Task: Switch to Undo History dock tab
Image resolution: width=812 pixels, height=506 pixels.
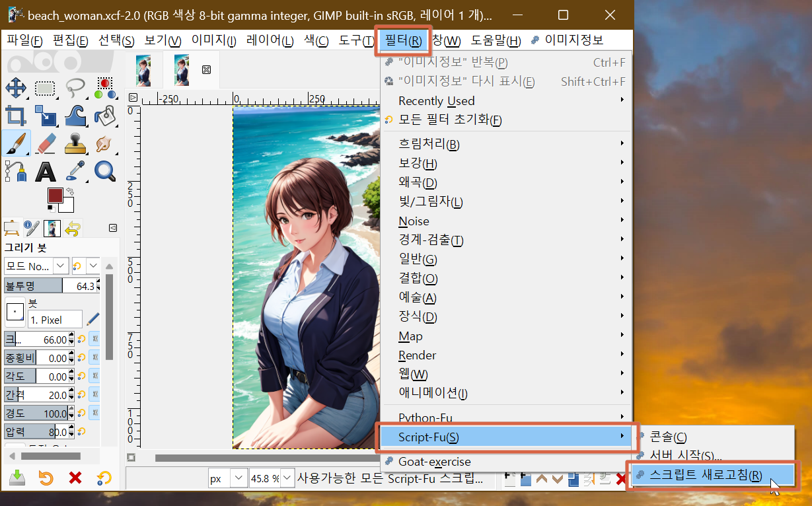Action: pyautogui.click(x=73, y=229)
